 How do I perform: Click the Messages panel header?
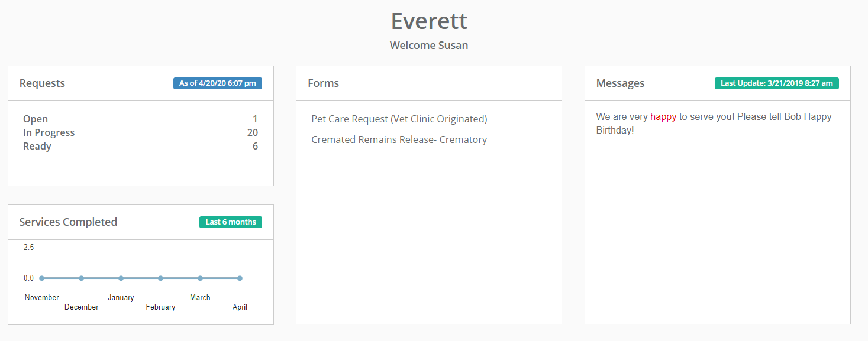point(620,83)
